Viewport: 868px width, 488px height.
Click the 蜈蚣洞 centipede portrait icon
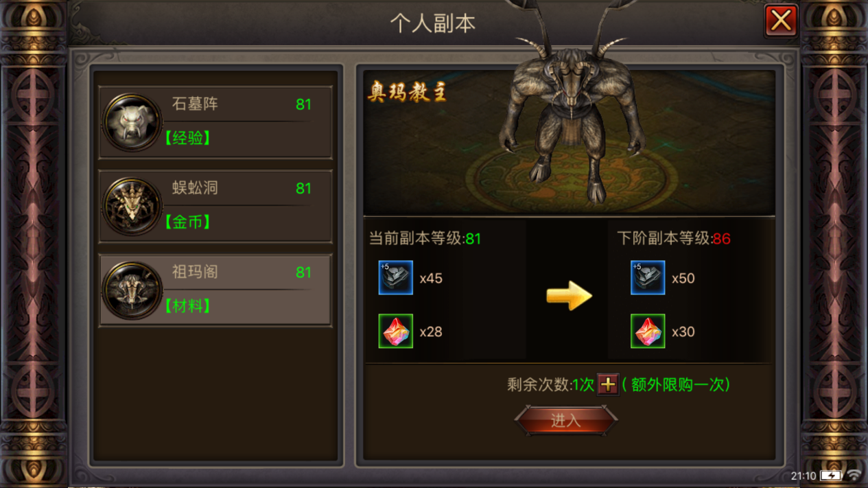tap(132, 207)
